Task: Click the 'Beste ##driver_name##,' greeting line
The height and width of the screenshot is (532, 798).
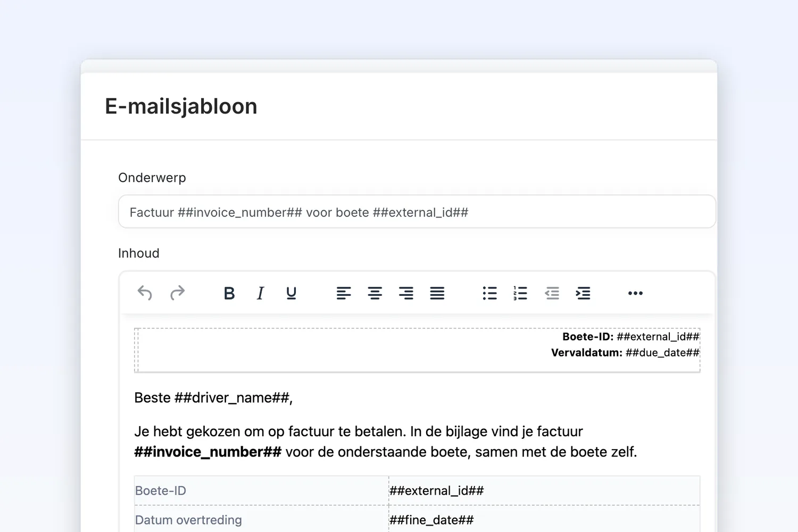Action: 213,398
